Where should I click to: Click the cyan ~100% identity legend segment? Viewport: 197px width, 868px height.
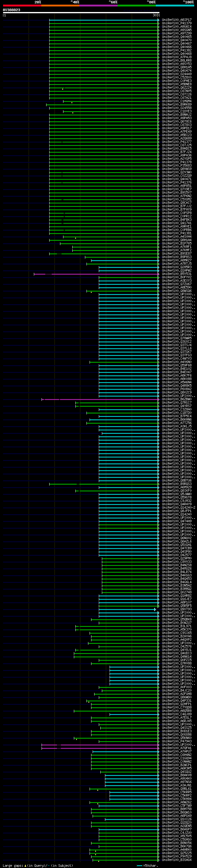[x=175, y=6]
